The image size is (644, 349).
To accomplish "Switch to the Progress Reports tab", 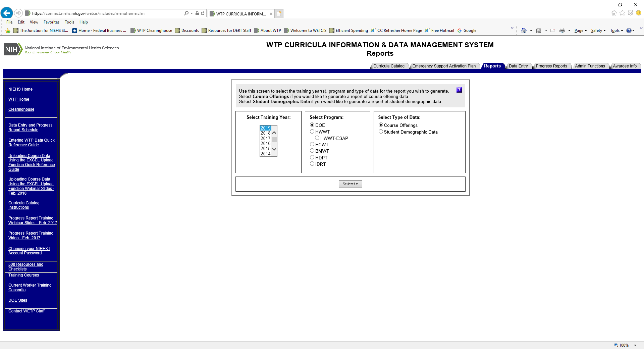I will tap(551, 66).
